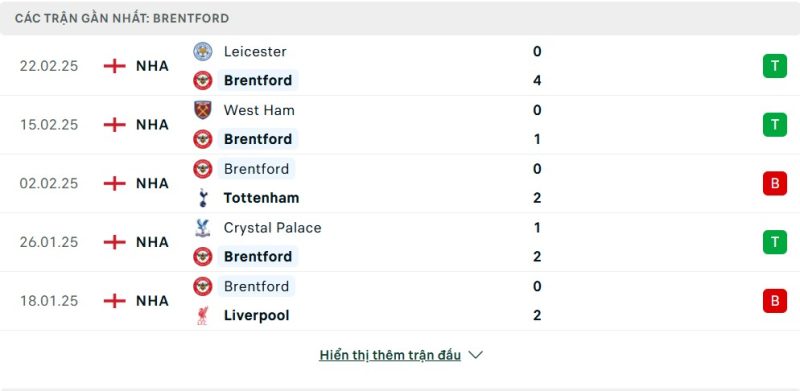
Task: Open the Tottenham team name
Action: tap(261, 198)
